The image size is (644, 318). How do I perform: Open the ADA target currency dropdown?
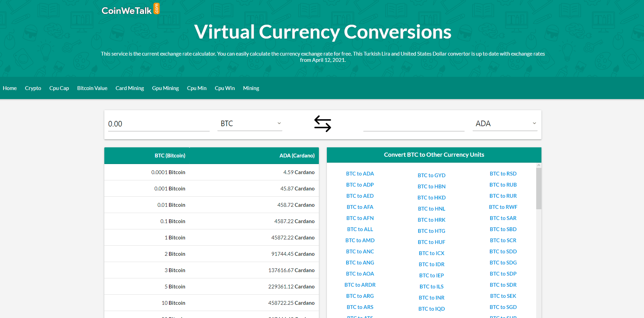[505, 123]
